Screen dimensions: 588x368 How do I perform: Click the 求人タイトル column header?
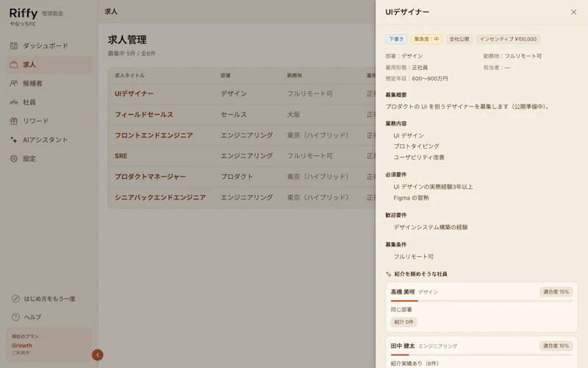coord(129,76)
